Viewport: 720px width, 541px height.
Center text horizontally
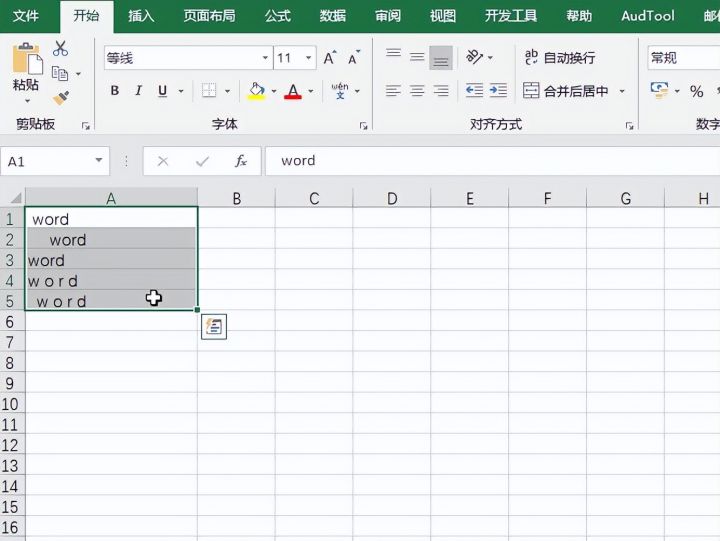click(x=417, y=90)
